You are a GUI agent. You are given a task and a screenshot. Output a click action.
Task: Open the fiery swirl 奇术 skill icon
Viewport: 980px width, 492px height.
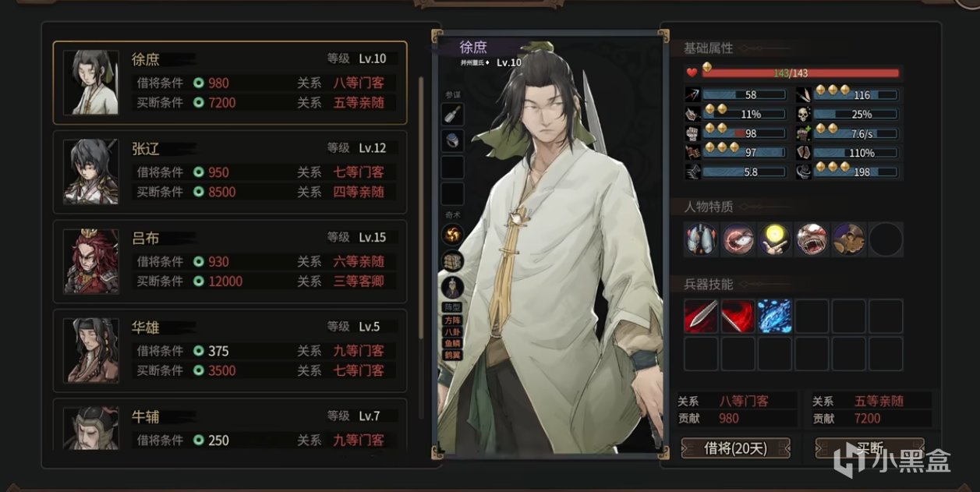pos(452,234)
